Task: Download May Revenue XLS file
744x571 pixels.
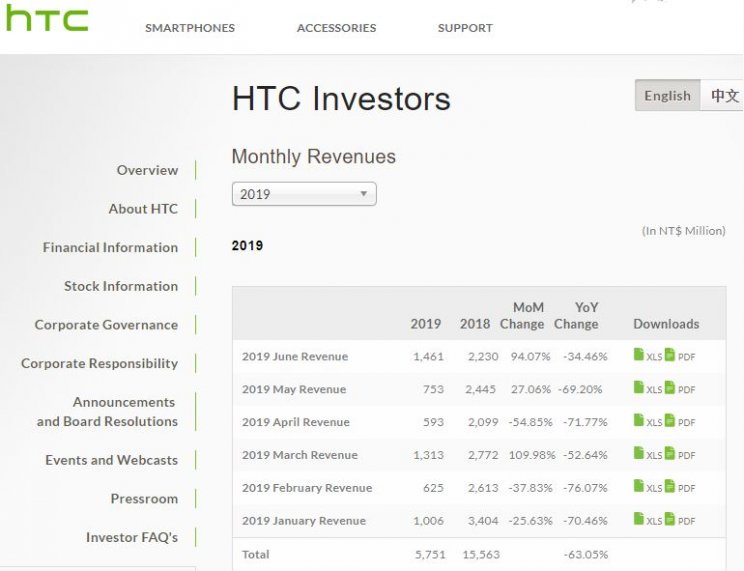Action: point(648,388)
